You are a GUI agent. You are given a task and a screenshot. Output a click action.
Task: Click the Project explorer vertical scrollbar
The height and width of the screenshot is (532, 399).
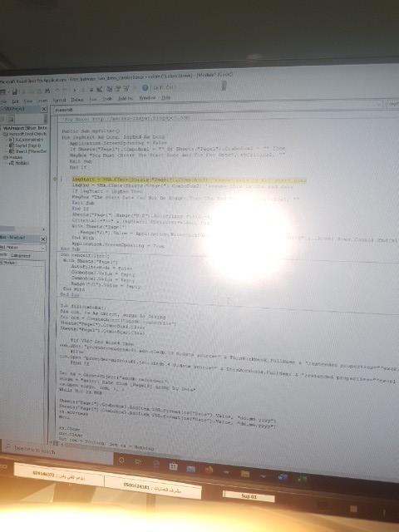pyautogui.click(x=46, y=119)
